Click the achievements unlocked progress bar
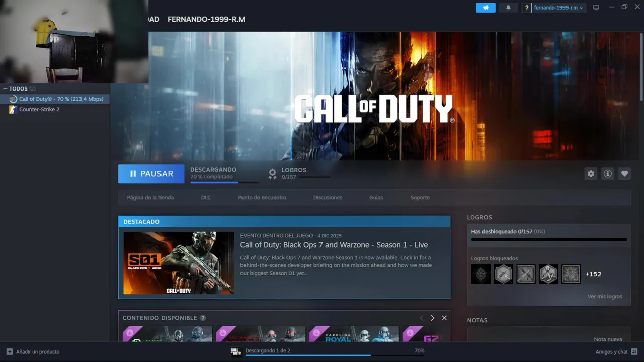Viewport: 644px width, 362px height. click(549, 240)
